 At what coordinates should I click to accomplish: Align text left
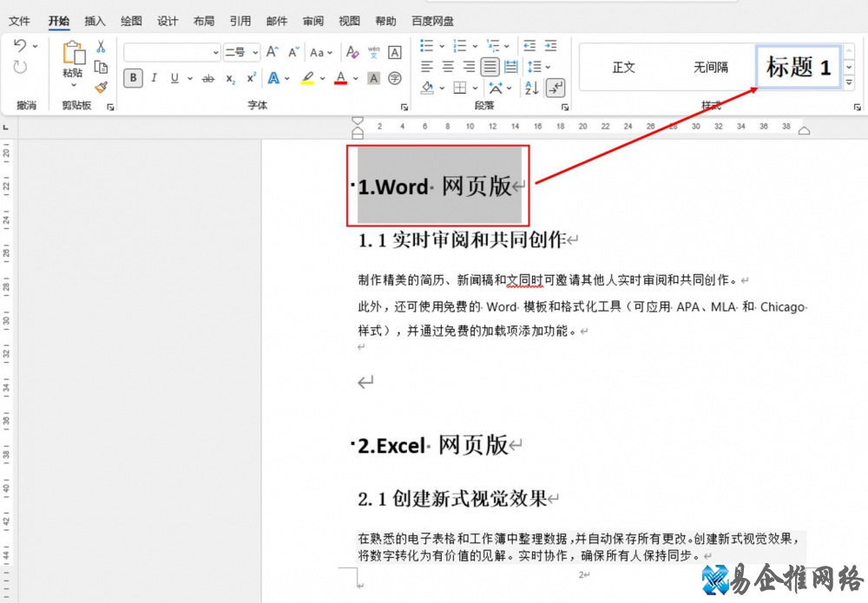pyautogui.click(x=426, y=68)
